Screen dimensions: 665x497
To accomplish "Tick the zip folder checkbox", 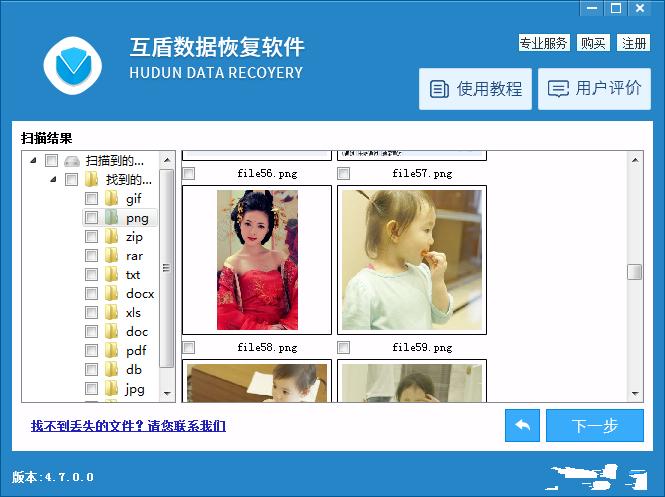I will (x=91, y=236).
